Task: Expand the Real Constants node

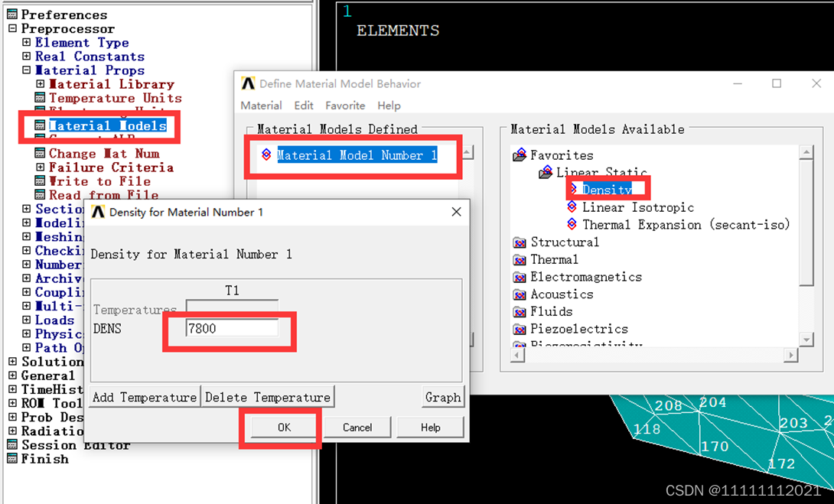Action: pos(26,56)
